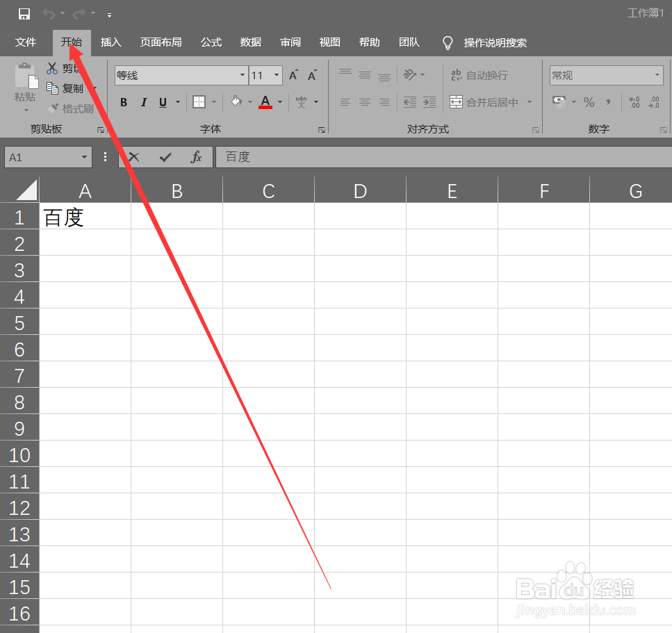Switch to the 审阅 ribbon tab

pos(290,42)
